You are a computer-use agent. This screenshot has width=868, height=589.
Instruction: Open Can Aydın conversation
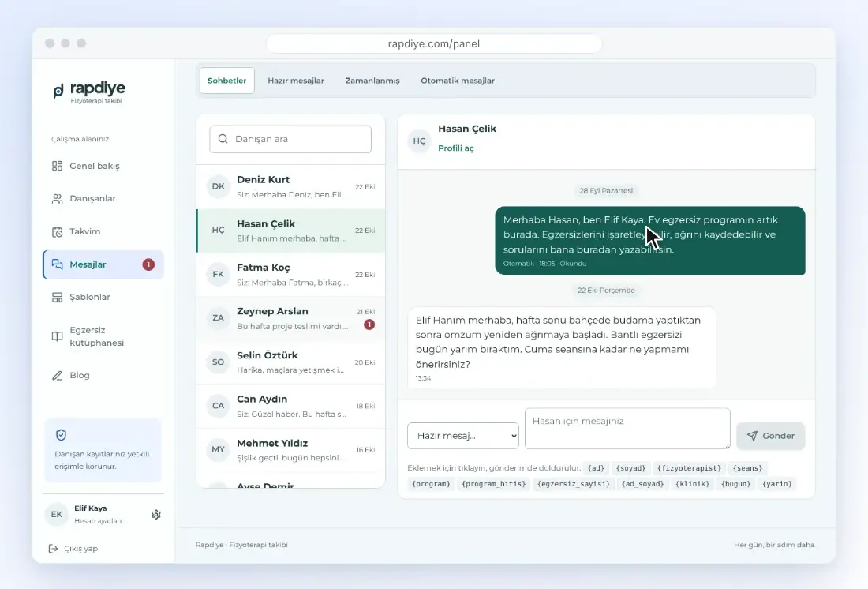click(290, 406)
